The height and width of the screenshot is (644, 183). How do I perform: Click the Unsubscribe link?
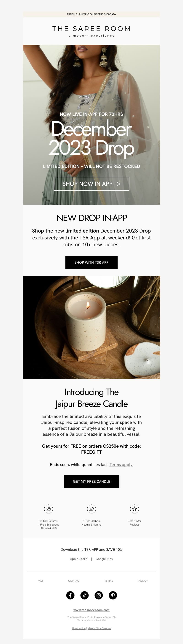point(79,628)
